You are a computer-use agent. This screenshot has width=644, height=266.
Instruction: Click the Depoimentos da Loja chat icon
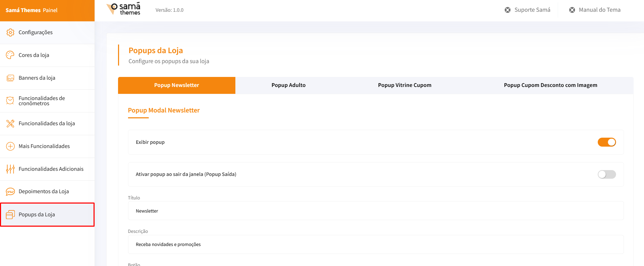(10, 191)
